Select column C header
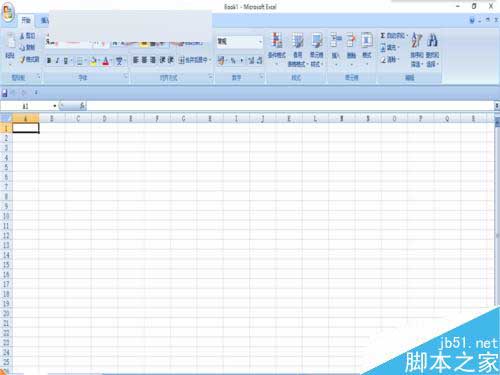Viewport: 500px width, 375px height. [78, 118]
